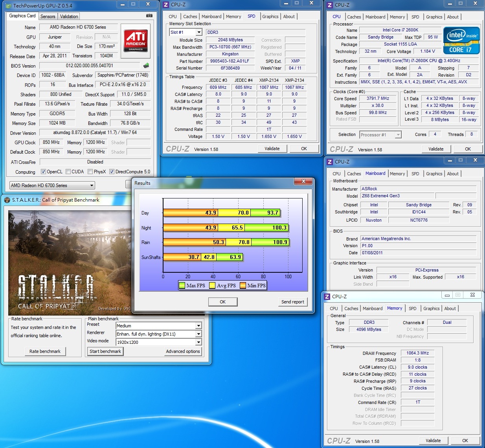Screen dimensions: 485x448
Task: Open the Processor #1 selection dropdown
Action: pyautogui.click(x=380, y=135)
